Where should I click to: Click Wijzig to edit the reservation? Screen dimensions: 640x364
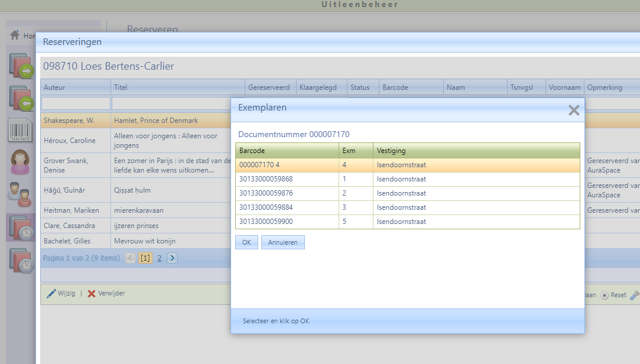tap(61, 294)
